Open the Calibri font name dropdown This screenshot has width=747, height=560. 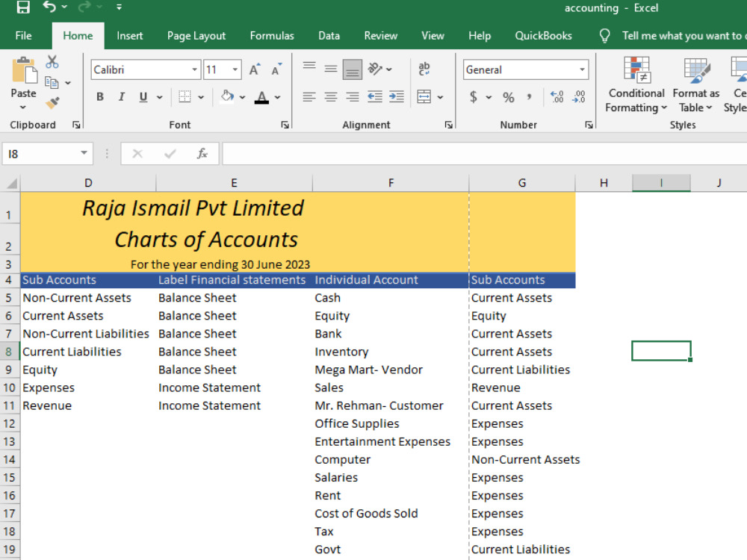click(193, 69)
